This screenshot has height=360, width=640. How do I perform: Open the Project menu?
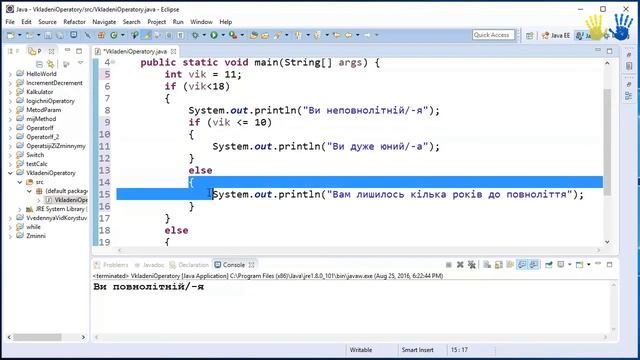(157, 22)
